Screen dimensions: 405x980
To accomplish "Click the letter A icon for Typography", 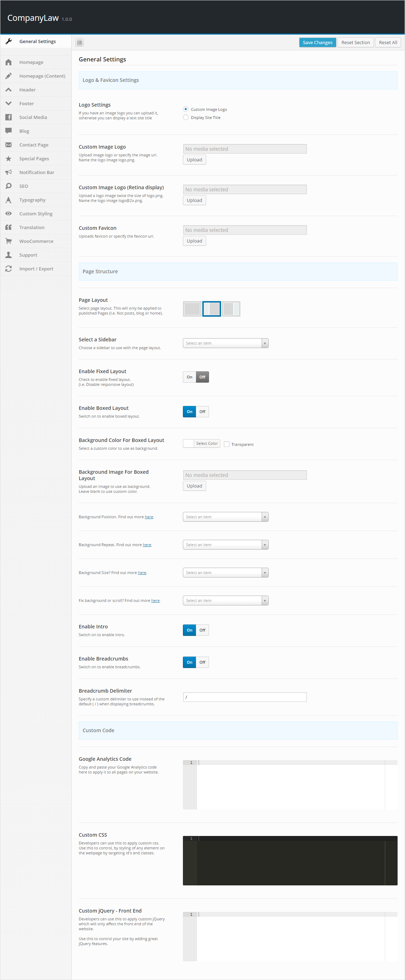I will [9, 200].
